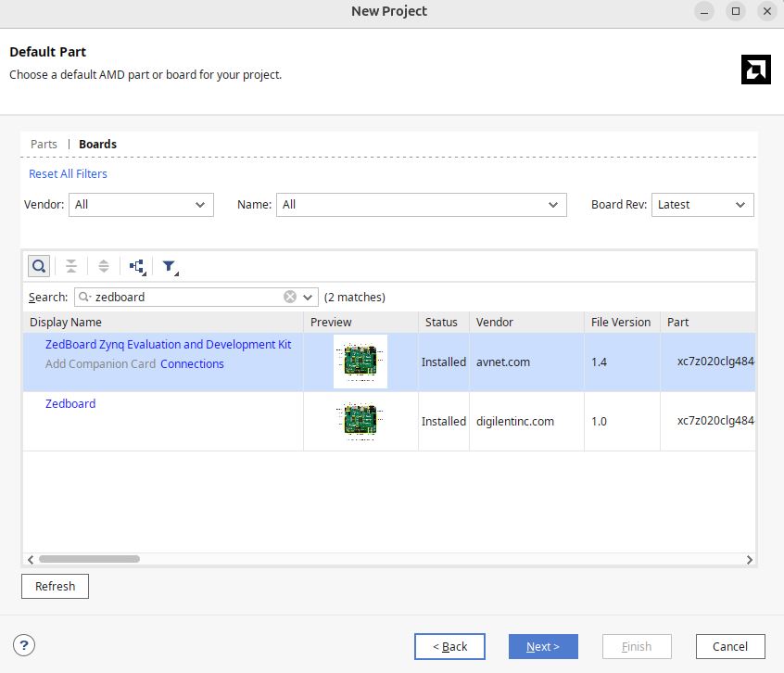Click the Add Companion Card text
The height and width of the screenshot is (673, 784).
tap(100, 363)
